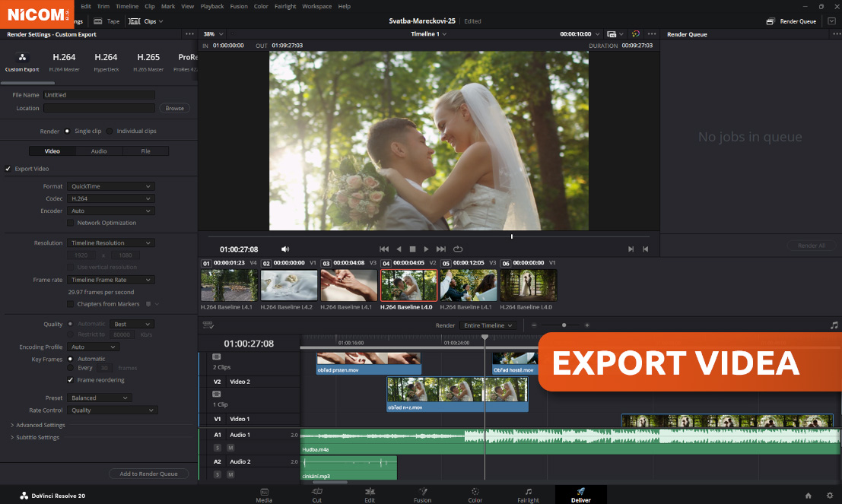Open the Edit page
The image size is (842, 504).
370,495
